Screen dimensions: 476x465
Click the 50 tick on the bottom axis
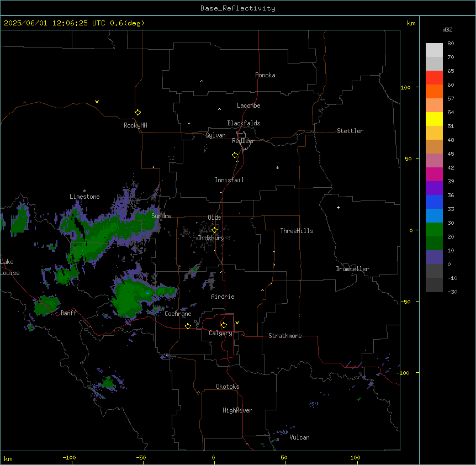click(284, 457)
